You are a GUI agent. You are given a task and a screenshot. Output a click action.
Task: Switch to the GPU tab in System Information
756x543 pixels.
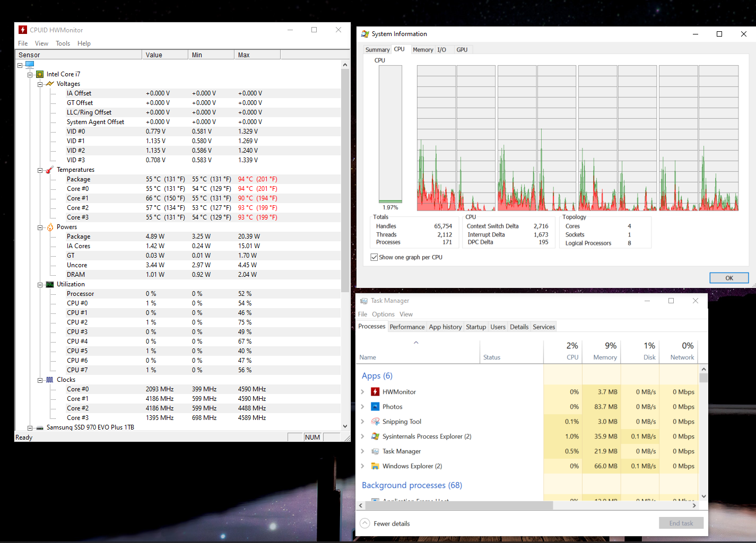point(462,50)
